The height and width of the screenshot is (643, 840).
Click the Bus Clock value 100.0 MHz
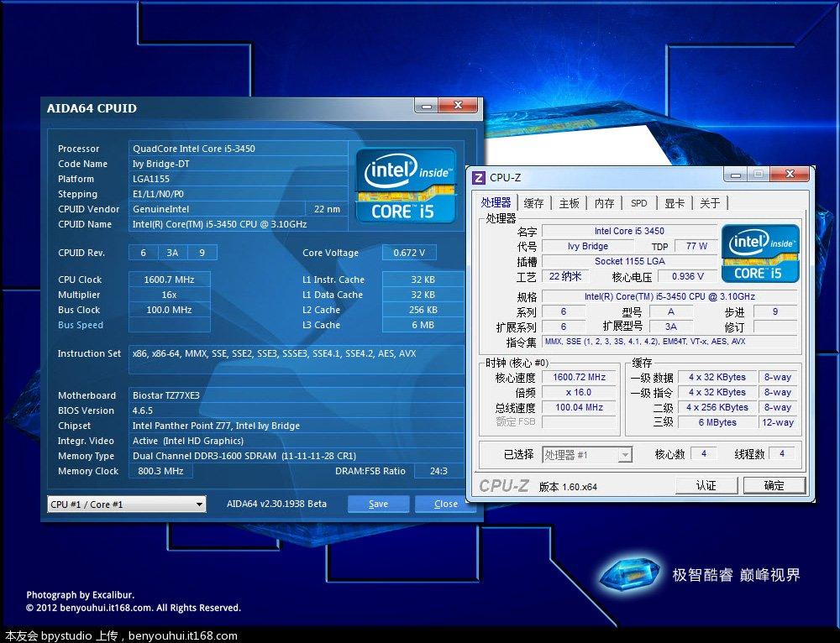pyautogui.click(x=170, y=310)
